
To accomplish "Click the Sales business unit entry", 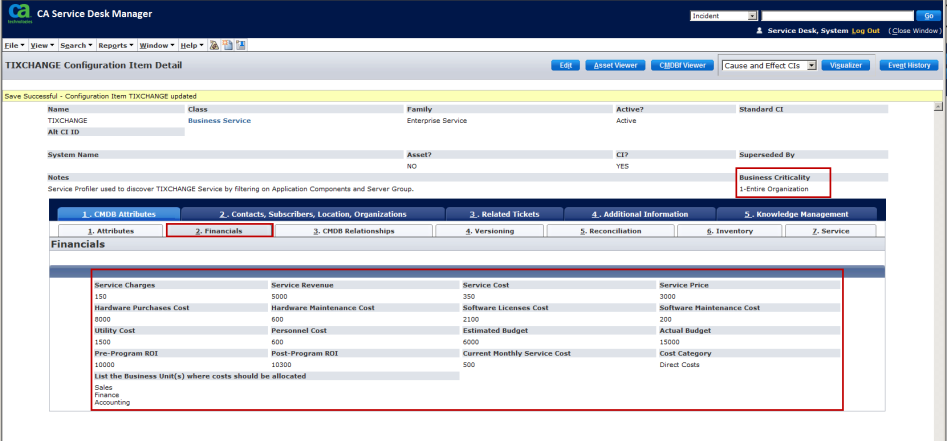I will click(x=103, y=387).
